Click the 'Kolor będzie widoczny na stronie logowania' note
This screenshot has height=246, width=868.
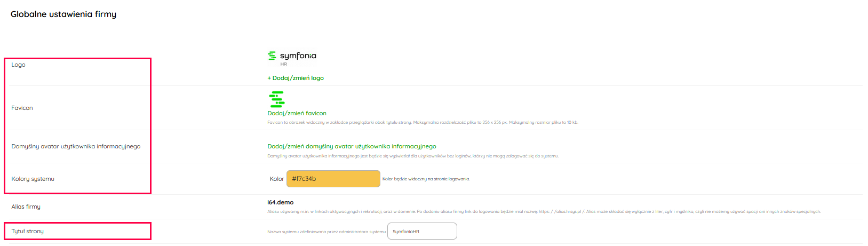pos(426,179)
